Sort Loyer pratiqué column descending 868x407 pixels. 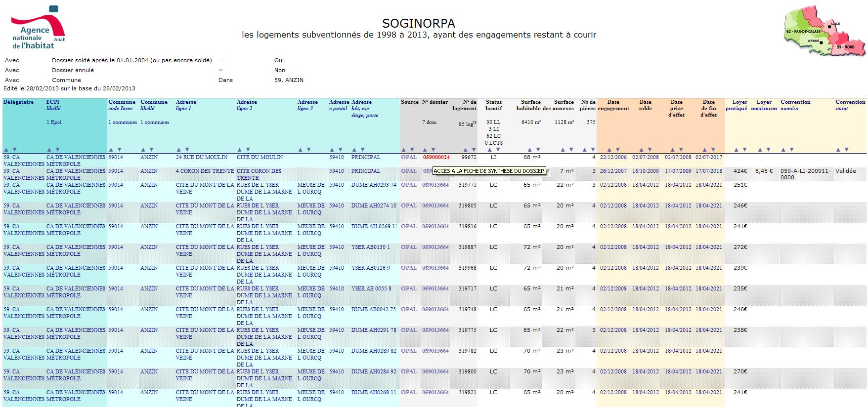click(745, 150)
